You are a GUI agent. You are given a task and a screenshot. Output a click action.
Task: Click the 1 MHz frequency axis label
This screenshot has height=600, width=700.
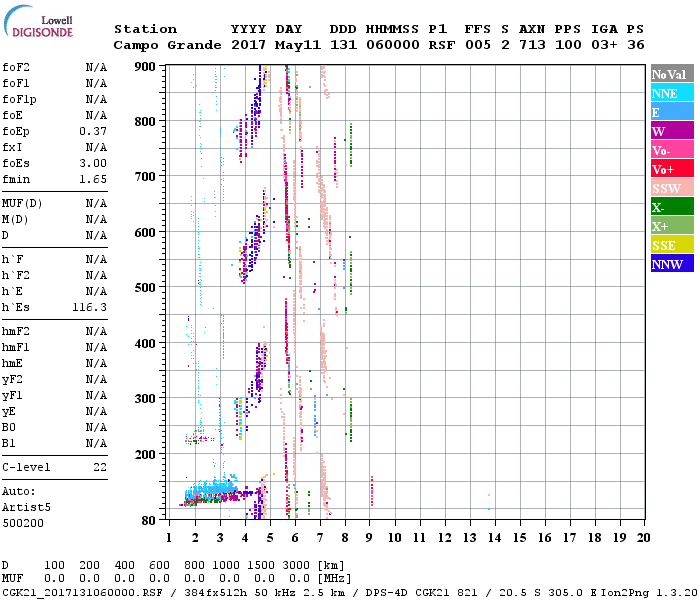[x=169, y=538]
